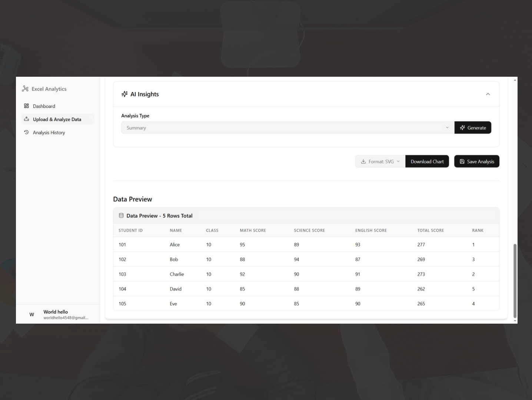
Task: Click Save Analysis
Action: pos(477,161)
